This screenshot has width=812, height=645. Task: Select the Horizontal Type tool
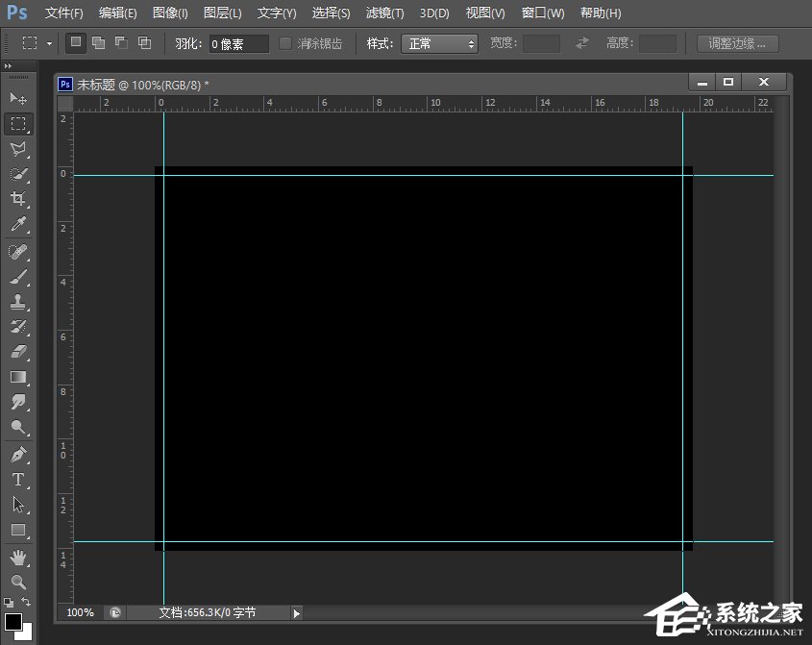click(17, 479)
